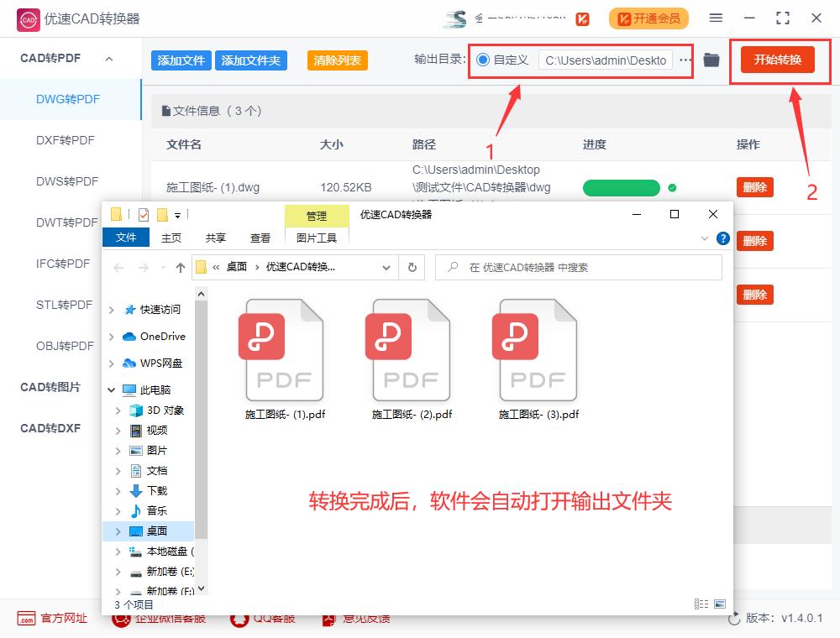Switch to the 查看 tab in Explorer
Image resolution: width=840 pixels, height=638 pixels.
[x=260, y=238]
